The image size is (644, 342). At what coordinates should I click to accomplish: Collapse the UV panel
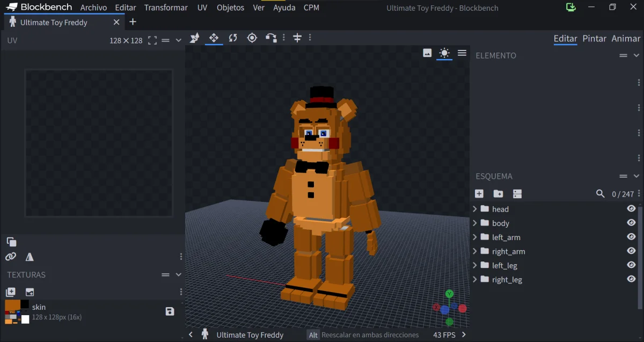point(179,40)
